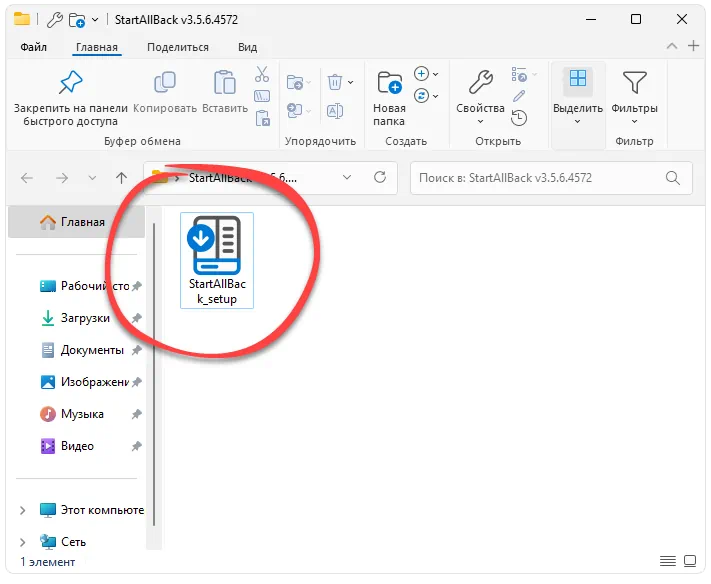Open Документы folder in sidebar
This screenshot has height=584, width=711.
click(91, 350)
